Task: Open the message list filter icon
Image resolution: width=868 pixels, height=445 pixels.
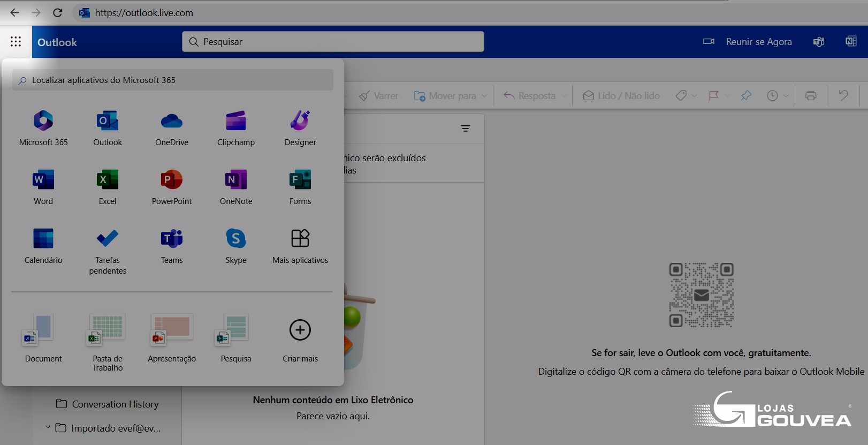Action: [466, 129]
